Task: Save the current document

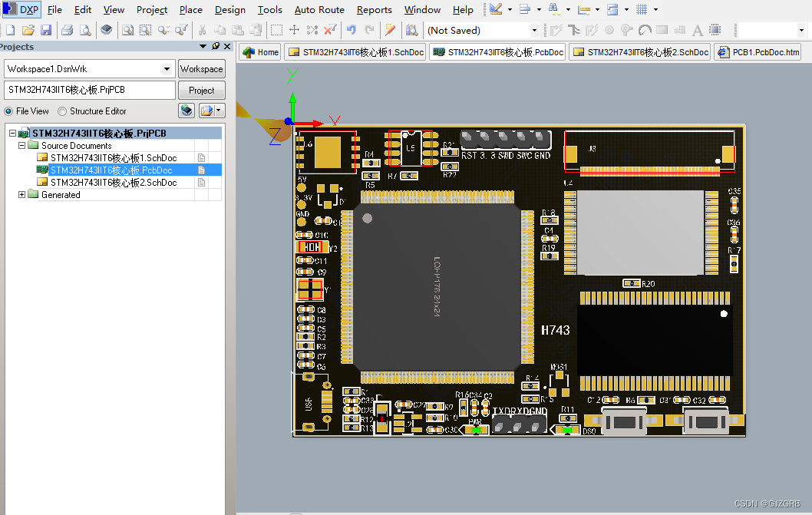Action: [x=46, y=28]
